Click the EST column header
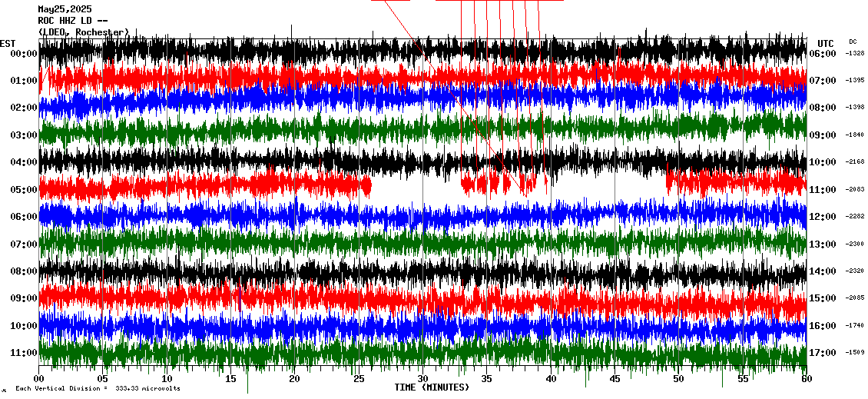This screenshot has width=868, height=399. click(x=8, y=43)
